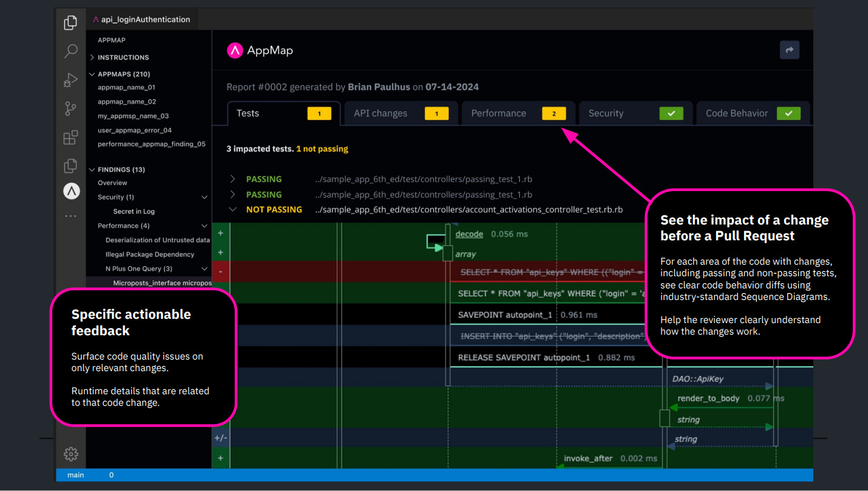Screen dimensions: 868x491
Task: Collapse the N Plus One Query (3) chevron
Action: click(205, 268)
